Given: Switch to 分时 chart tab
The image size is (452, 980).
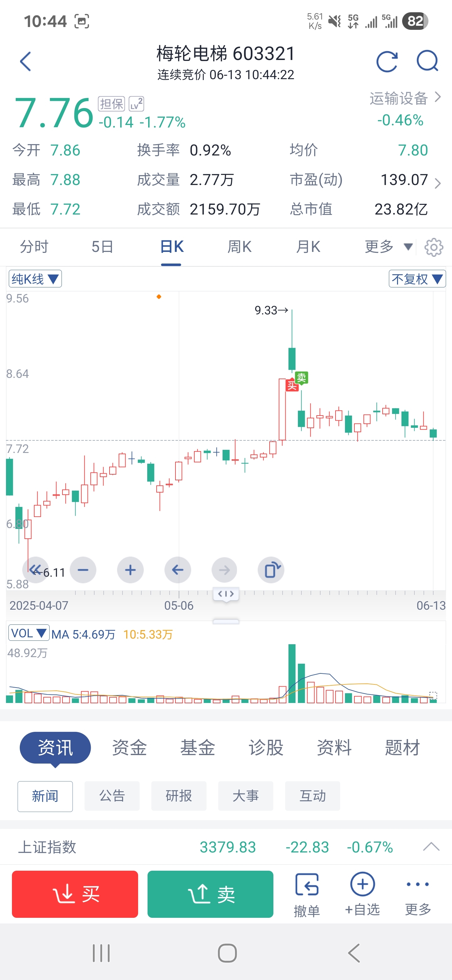Looking at the screenshot, I should pos(34,247).
